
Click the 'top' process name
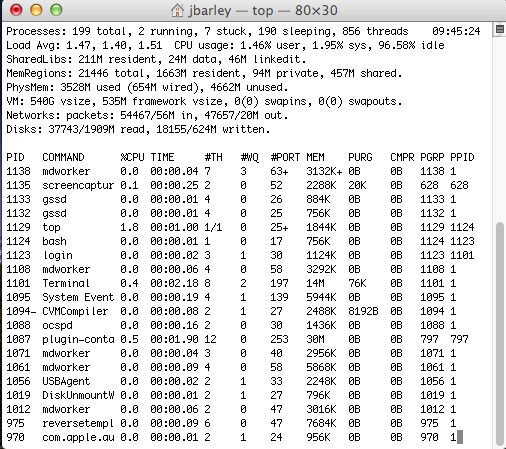click(51, 227)
